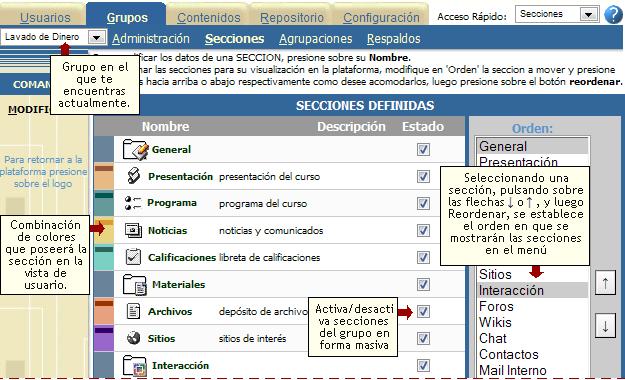
Task: Open the Acceso Rápido Secciones dropdown
Action: point(557,14)
